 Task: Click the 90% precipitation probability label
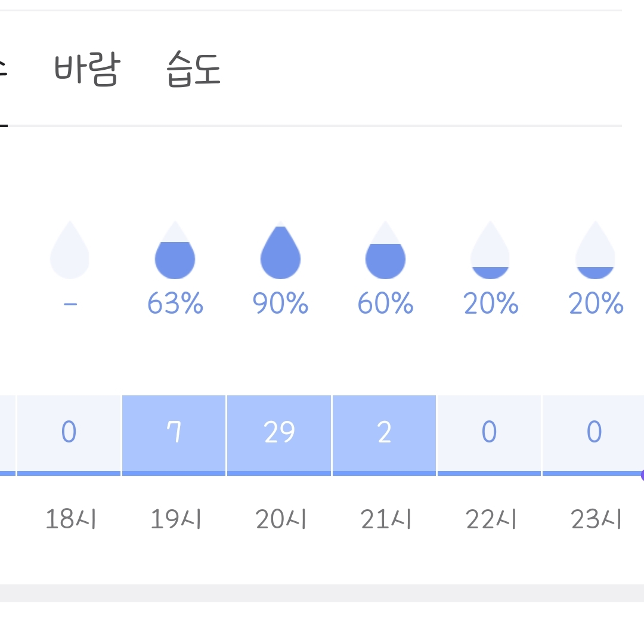(280, 303)
